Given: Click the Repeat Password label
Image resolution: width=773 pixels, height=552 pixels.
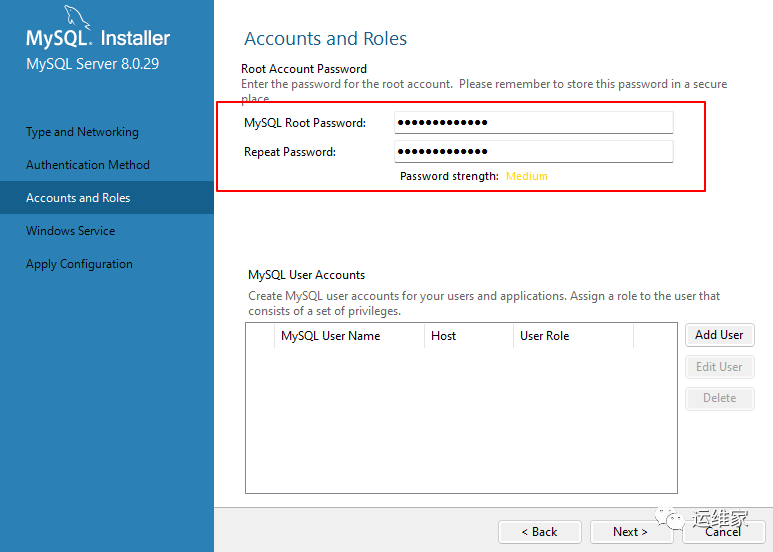Looking at the screenshot, I should point(290,152).
